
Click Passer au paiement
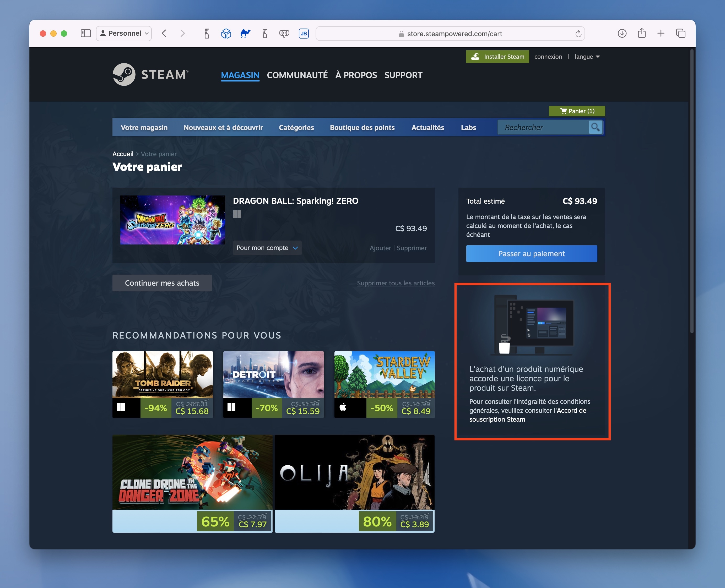pyautogui.click(x=531, y=253)
